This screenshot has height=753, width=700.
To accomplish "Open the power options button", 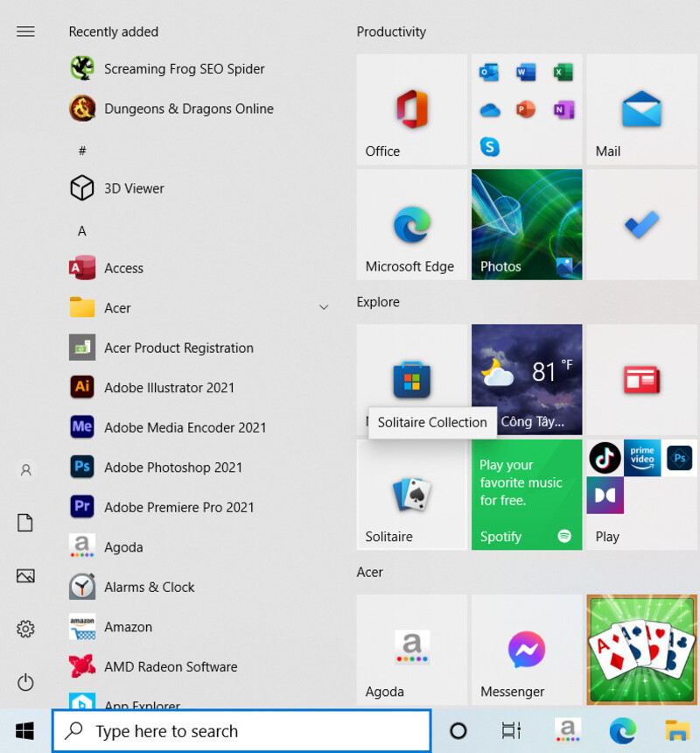I will pyautogui.click(x=25, y=682).
